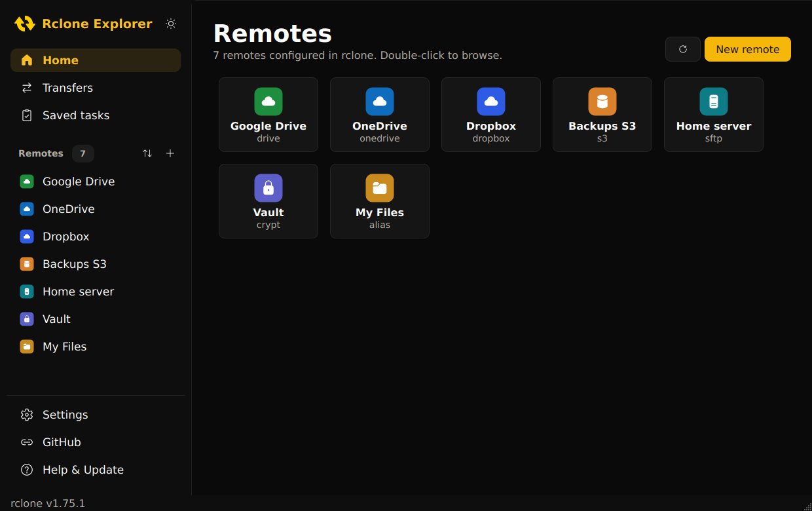The height and width of the screenshot is (511, 812).
Task: Click the 's3' type label
Action: coord(602,138)
